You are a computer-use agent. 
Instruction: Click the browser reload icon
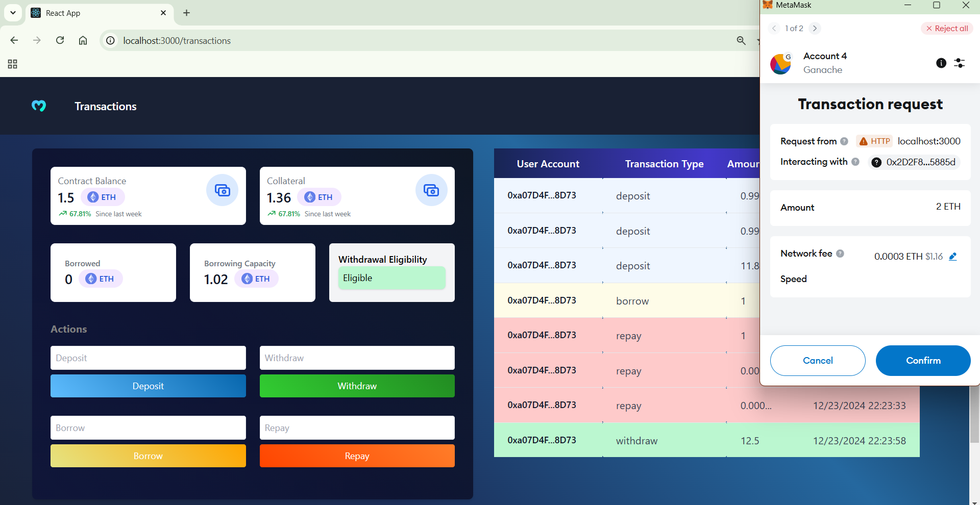tap(60, 40)
